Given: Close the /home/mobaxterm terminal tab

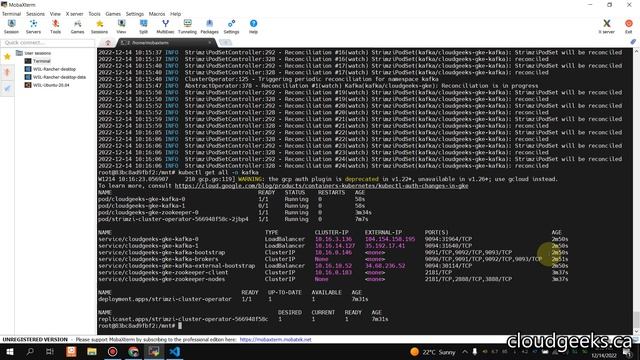Looking at the screenshot, I should click(x=210, y=42).
